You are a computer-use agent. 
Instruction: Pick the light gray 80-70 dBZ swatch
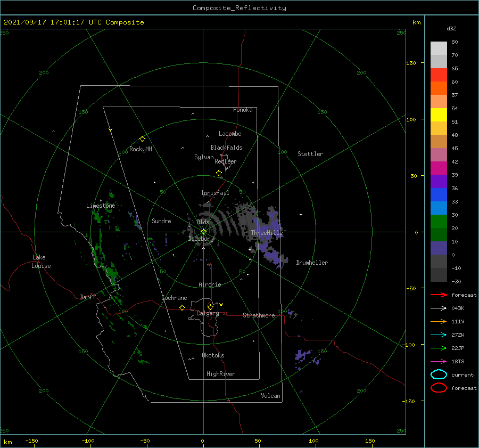(x=439, y=48)
